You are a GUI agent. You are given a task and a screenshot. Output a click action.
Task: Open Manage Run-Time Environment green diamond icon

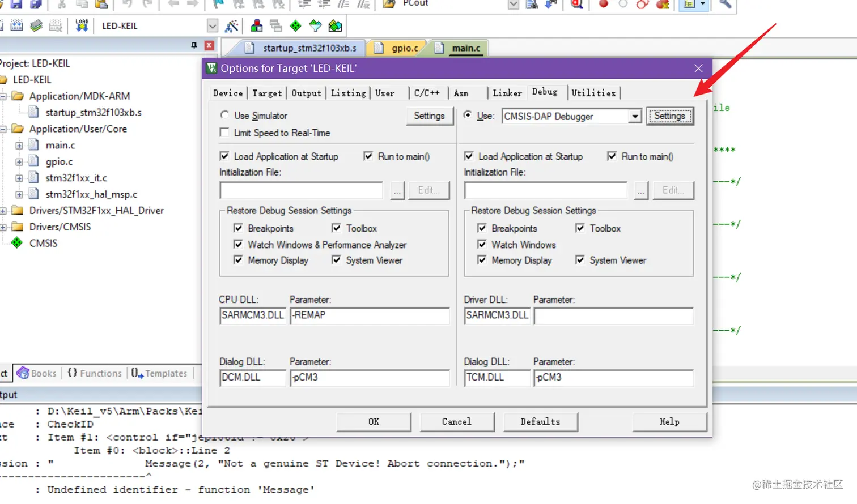click(x=296, y=26)
